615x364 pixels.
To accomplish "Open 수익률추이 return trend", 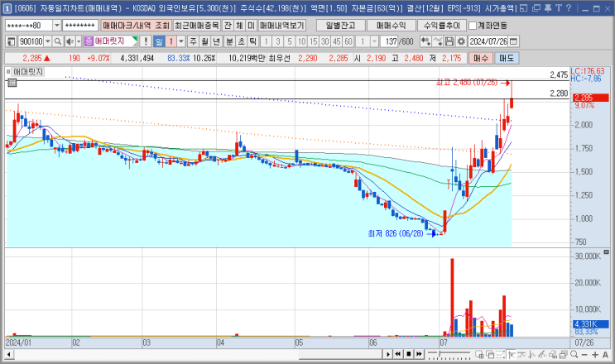I will coord(442,26).
